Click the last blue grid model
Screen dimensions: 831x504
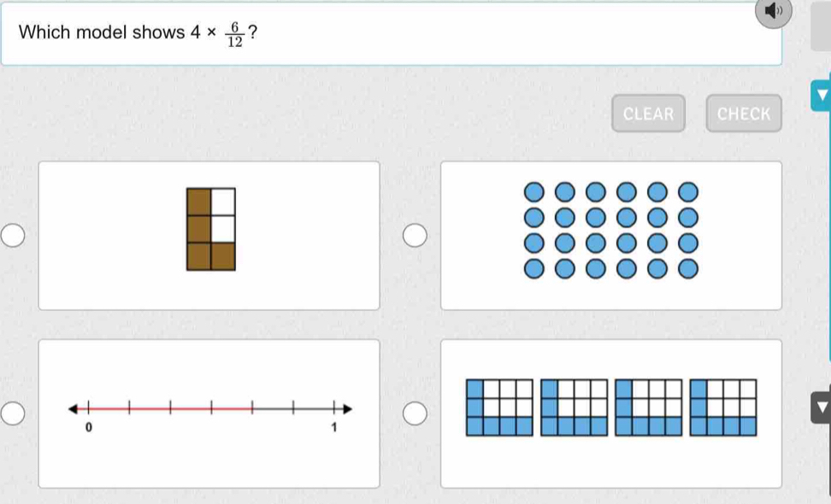tap(723, 407)
